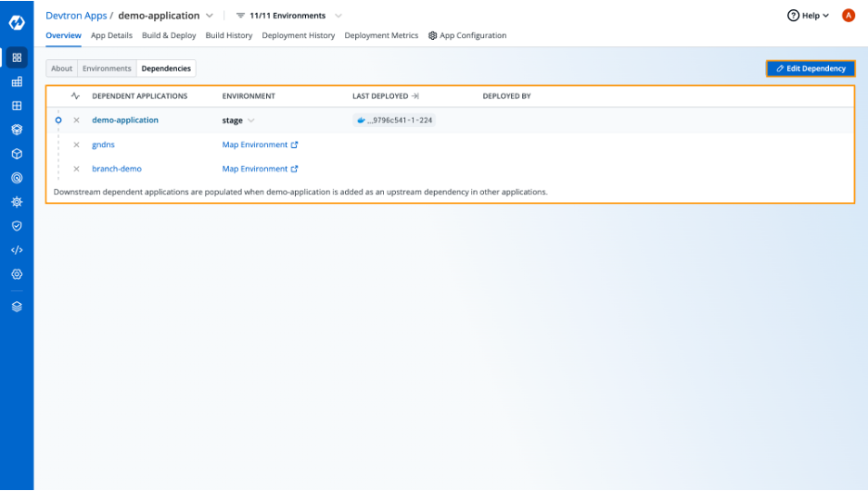
Task: Open Resource Browser table icon in sidebar
Action: pyautogui.click(x=17, y=106)
